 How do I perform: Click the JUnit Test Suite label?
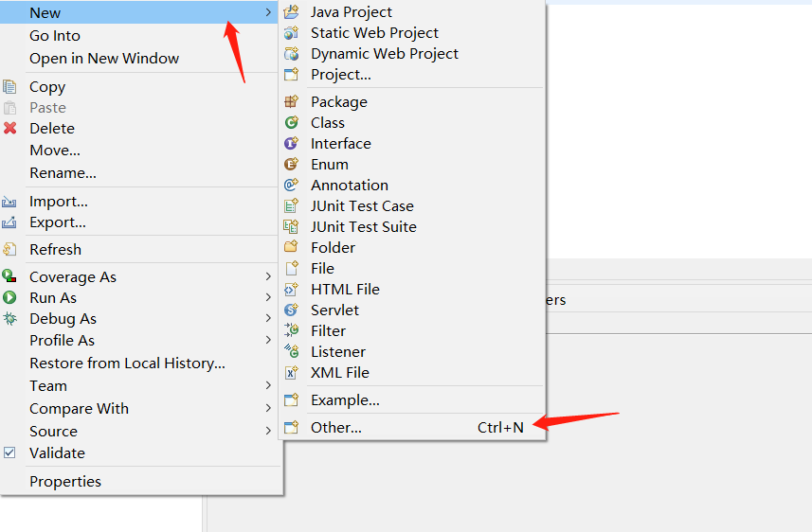364,226
